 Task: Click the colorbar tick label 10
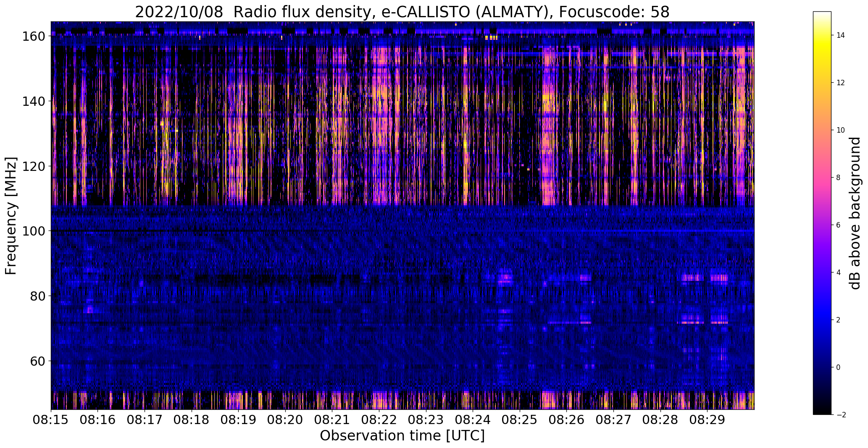[x=841, y=130]
